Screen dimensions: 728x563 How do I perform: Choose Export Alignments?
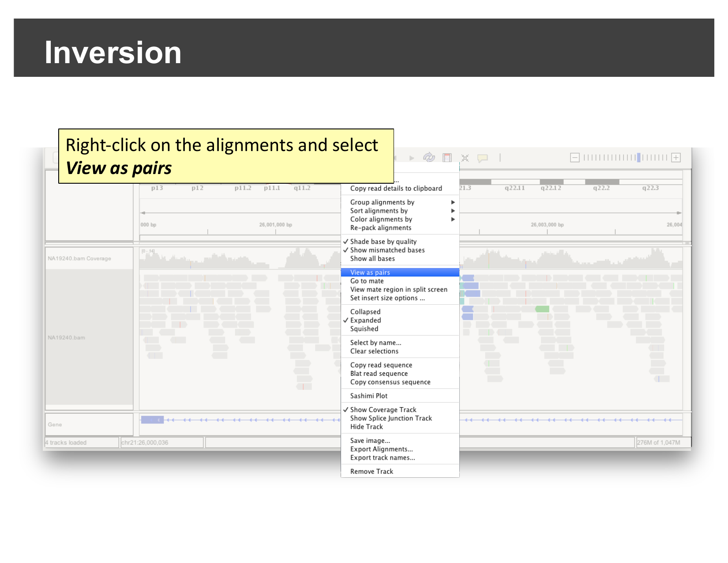click(x=400, y=449)
